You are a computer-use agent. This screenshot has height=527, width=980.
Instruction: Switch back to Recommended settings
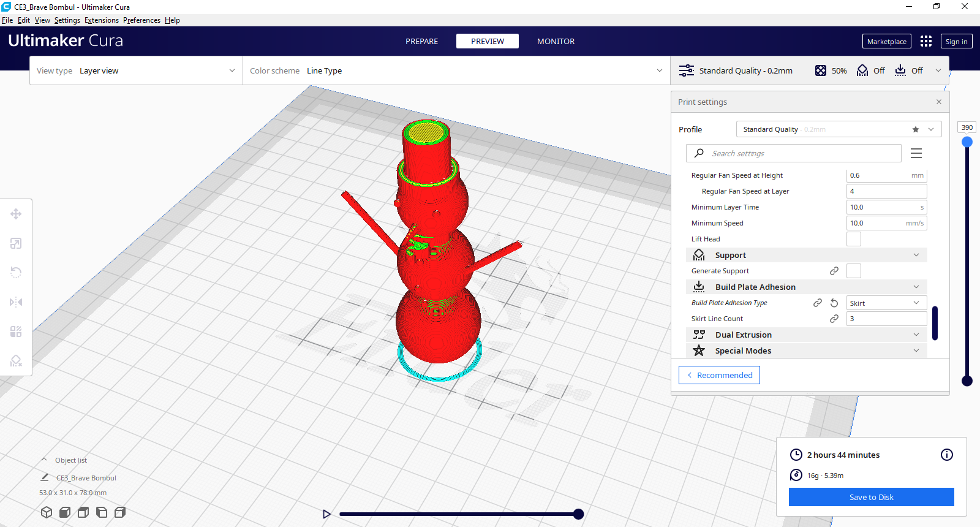720,375
